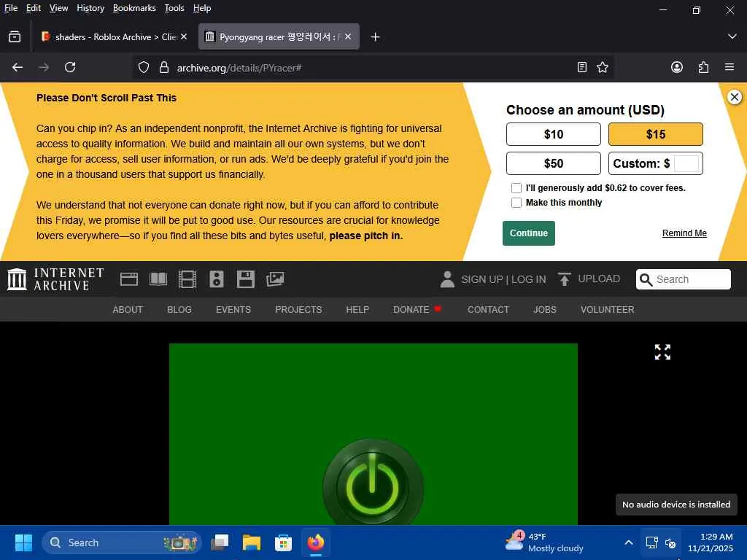
Task: Open the Bookmarks menu
Action: (134, 8)
